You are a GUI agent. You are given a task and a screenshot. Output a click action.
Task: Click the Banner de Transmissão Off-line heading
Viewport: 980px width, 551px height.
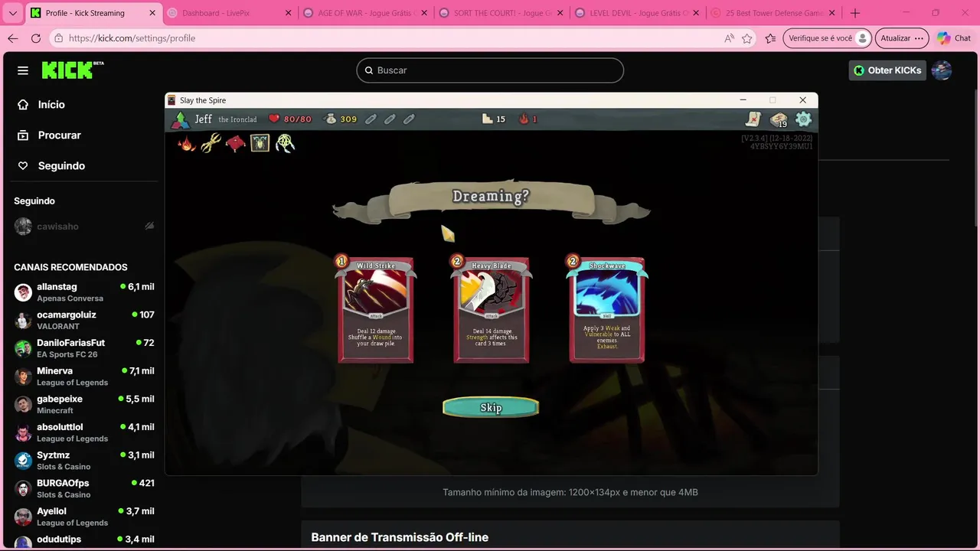click(400, 537)
